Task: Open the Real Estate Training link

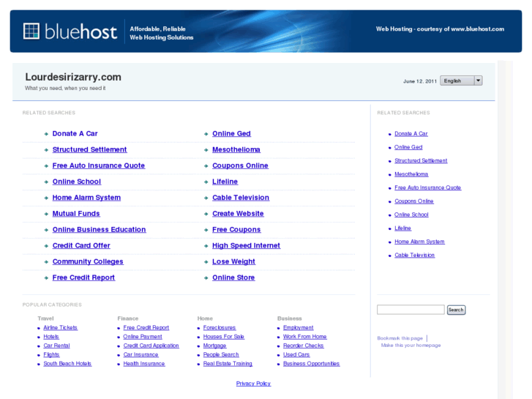Action: [x=228, y=364]
